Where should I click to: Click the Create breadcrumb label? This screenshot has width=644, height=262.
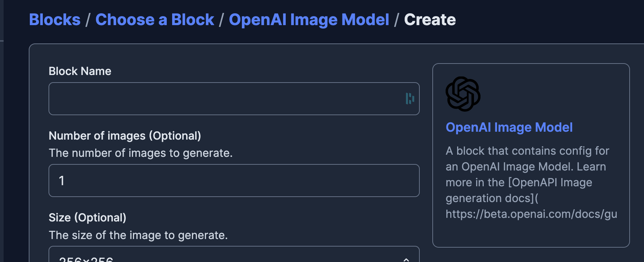tap(430, 20)
